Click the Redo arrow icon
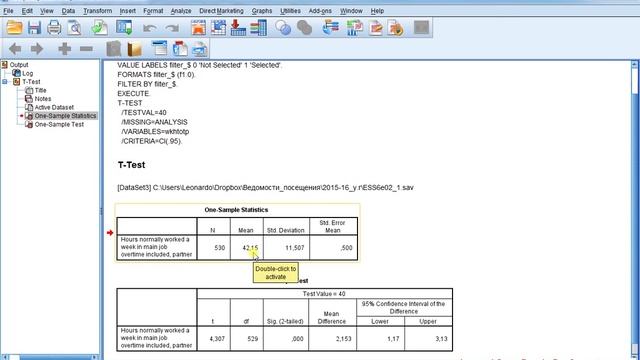 pos(172,28)
